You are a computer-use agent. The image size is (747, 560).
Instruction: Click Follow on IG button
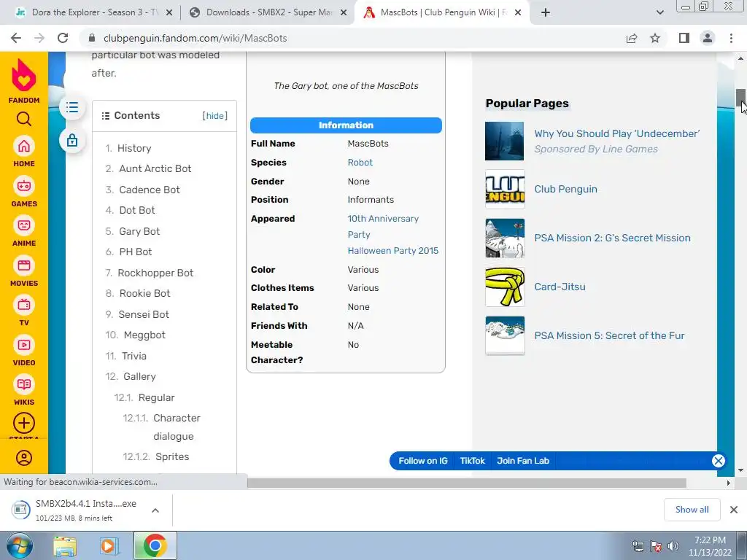coord(423,461)
